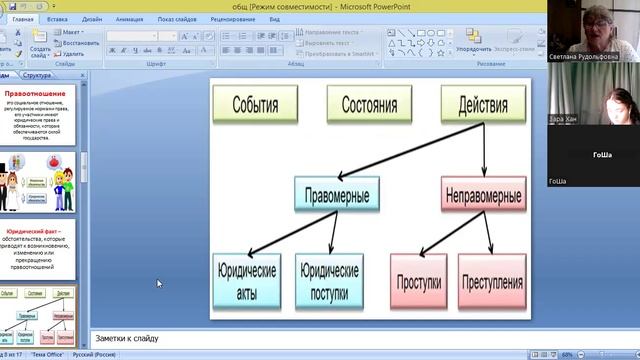The image size is (640, 360).
Task: Click the Экспресс-стили button
Action: pos(514,41)
